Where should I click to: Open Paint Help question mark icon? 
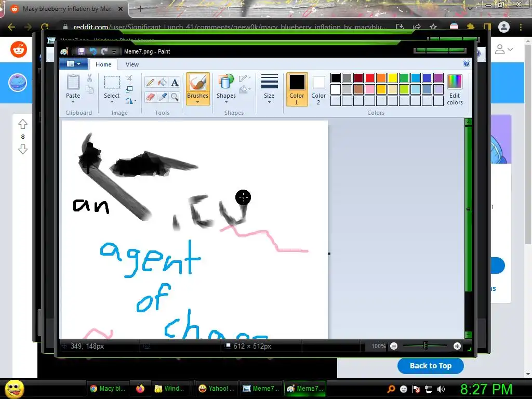coord(467,64)
